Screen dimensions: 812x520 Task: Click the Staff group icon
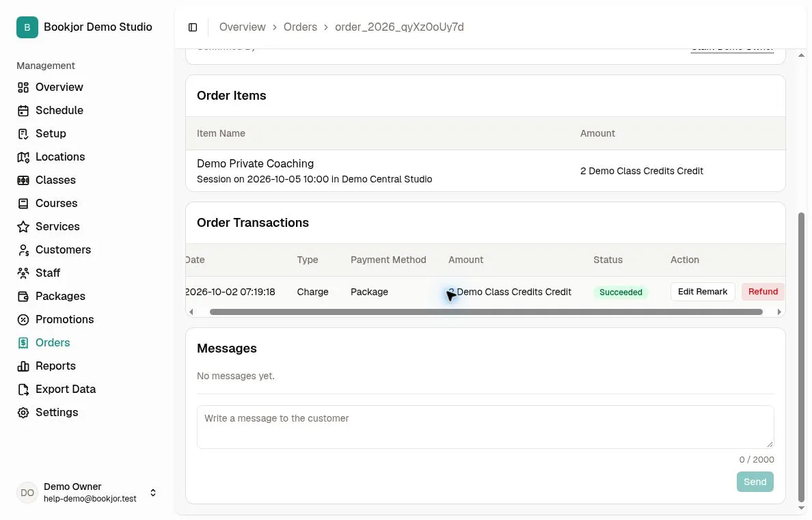pos(23,273)
